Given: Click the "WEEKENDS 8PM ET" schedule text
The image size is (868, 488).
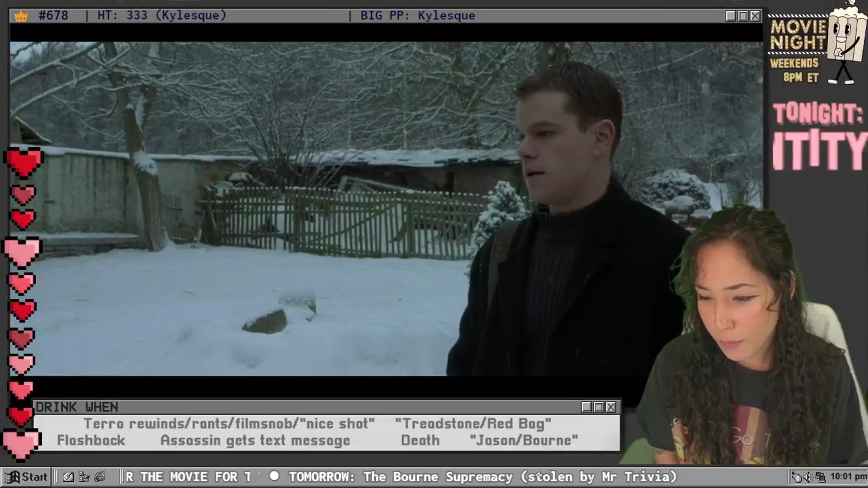Looking at the screenshot, I should coord(794,70).
